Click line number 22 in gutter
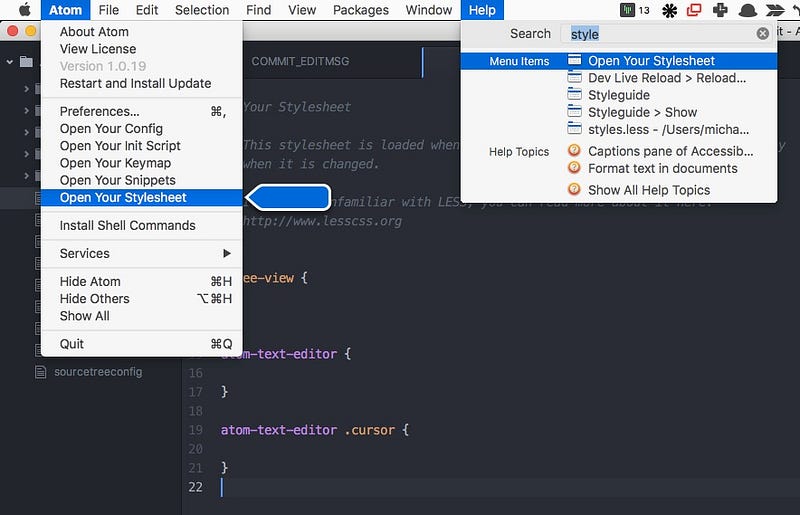800x515 pixels. pyautogui.click(x=195, y=487)
